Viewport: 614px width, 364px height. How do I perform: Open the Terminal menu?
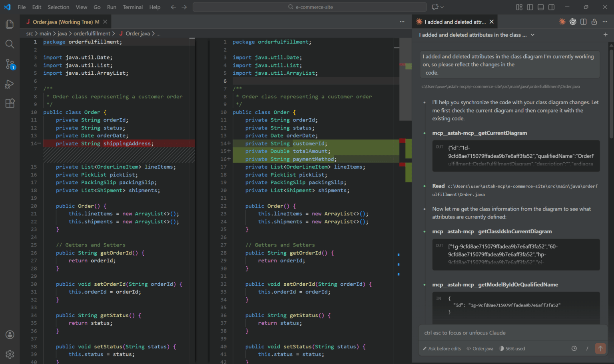coord(133,7)
